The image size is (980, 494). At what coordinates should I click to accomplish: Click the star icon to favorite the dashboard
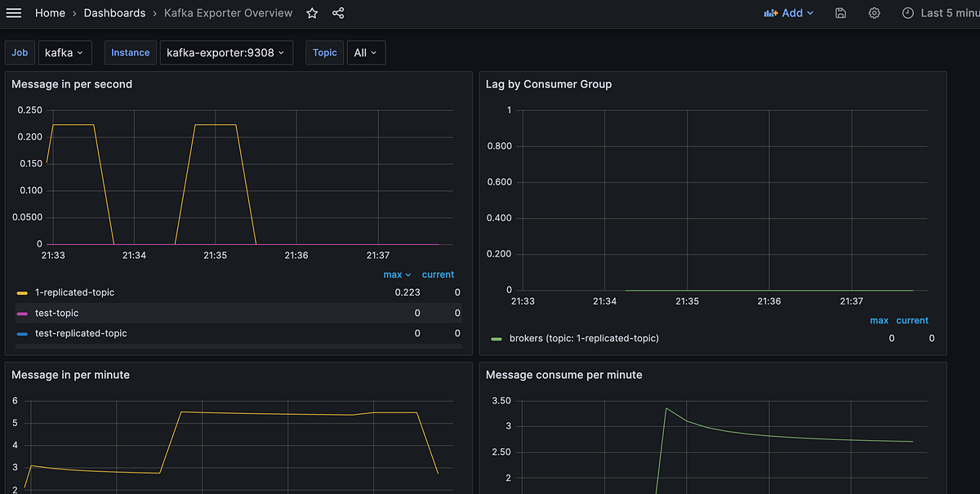click(x=311, y=13)
